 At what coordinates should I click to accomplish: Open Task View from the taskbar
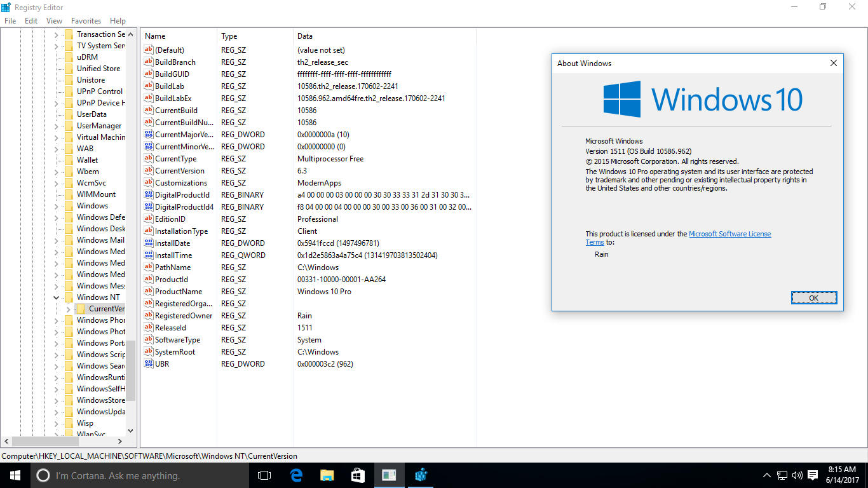tap(264, 475)
